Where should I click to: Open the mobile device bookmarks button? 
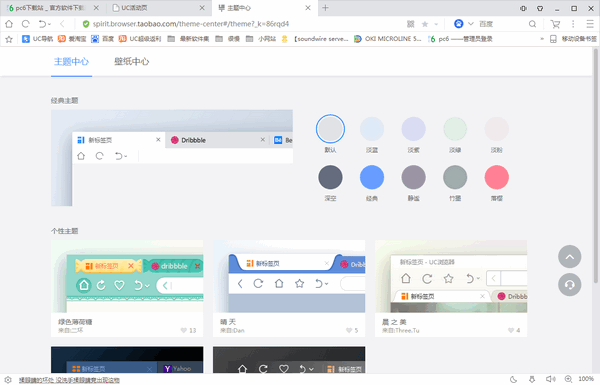pos(573,39)
